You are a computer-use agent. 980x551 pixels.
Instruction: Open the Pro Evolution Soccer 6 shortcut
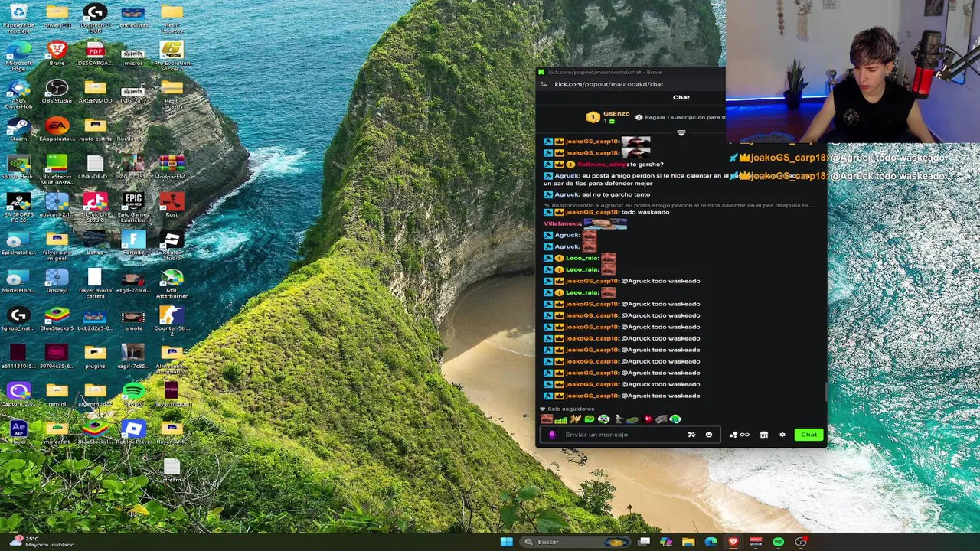(x=171, y=55)
